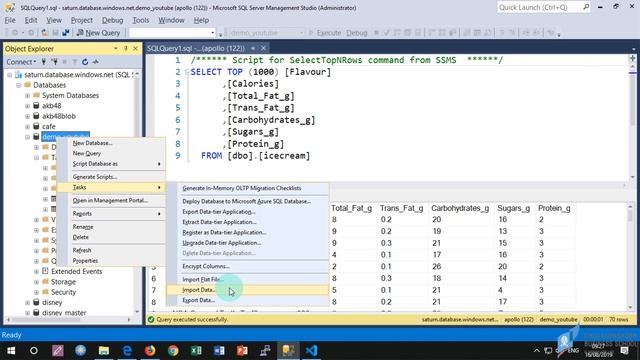Open PowerPoint from the taskbar
Image resolution: width=640 pixels, height=360 pixels.
click(242, 351)
